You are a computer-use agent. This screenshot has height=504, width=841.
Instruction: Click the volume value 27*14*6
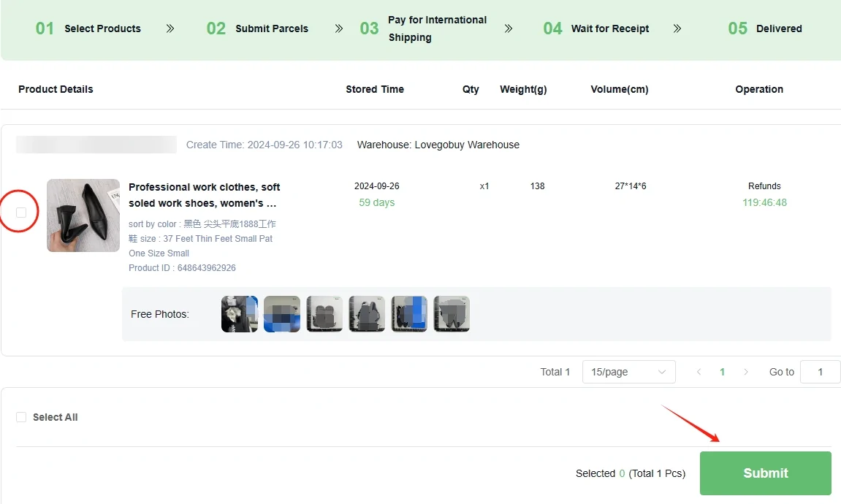click(631, 186)
